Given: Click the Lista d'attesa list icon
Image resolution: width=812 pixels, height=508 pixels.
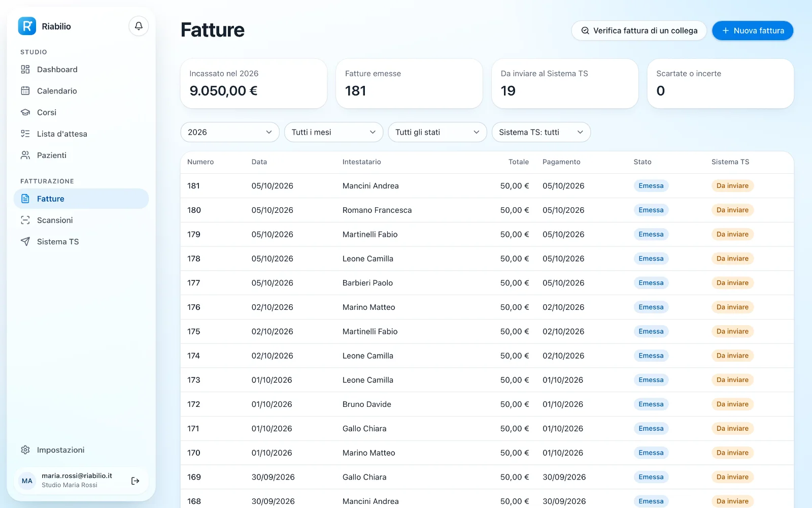Looking at the screenshot, I should (x=25, y=134).
